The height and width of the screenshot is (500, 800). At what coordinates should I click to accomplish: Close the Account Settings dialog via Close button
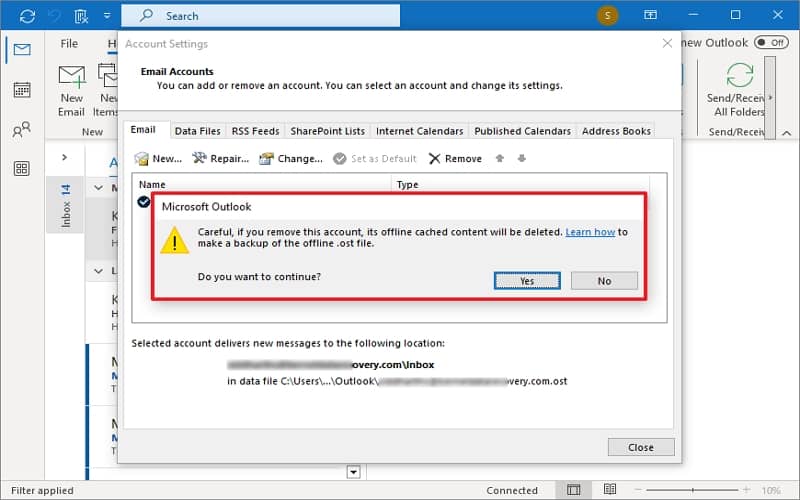[641, 447]
